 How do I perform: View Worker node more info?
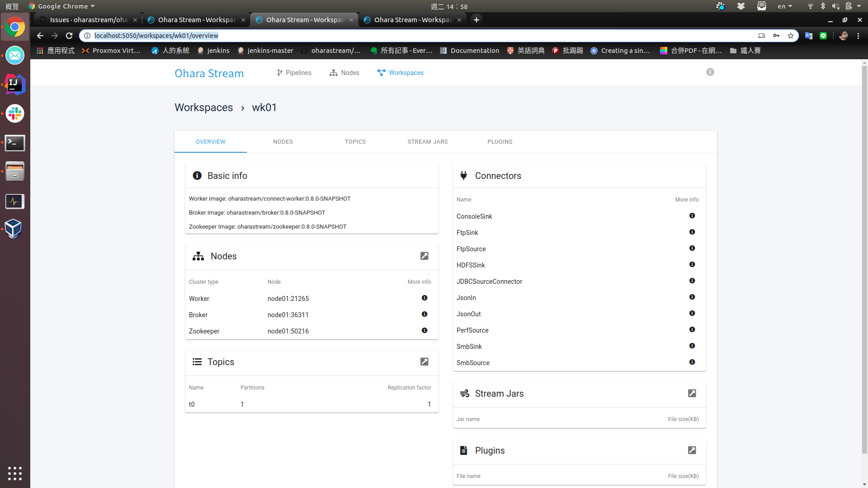(x=424, y=298)
